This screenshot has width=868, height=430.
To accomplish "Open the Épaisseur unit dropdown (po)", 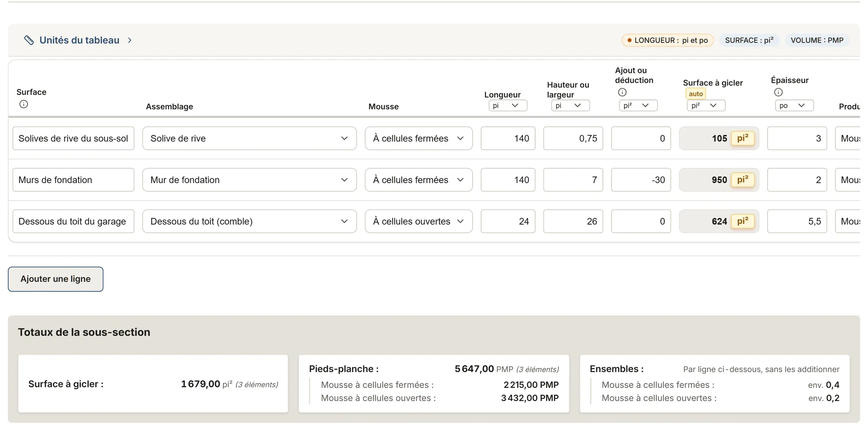I will 794,105.
